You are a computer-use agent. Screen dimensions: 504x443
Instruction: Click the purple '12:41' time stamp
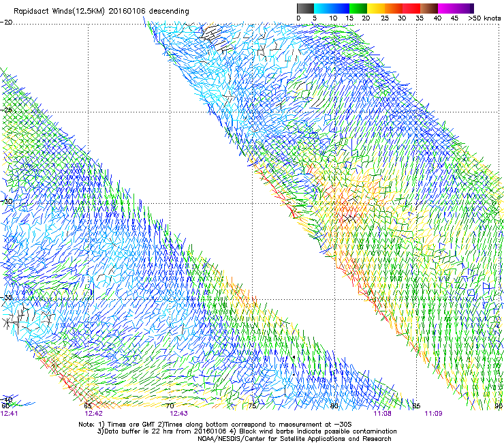10,414
